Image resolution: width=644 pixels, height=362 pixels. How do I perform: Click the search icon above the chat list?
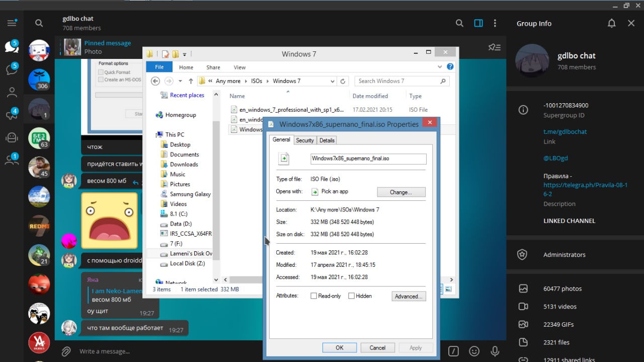click(39, 23)
